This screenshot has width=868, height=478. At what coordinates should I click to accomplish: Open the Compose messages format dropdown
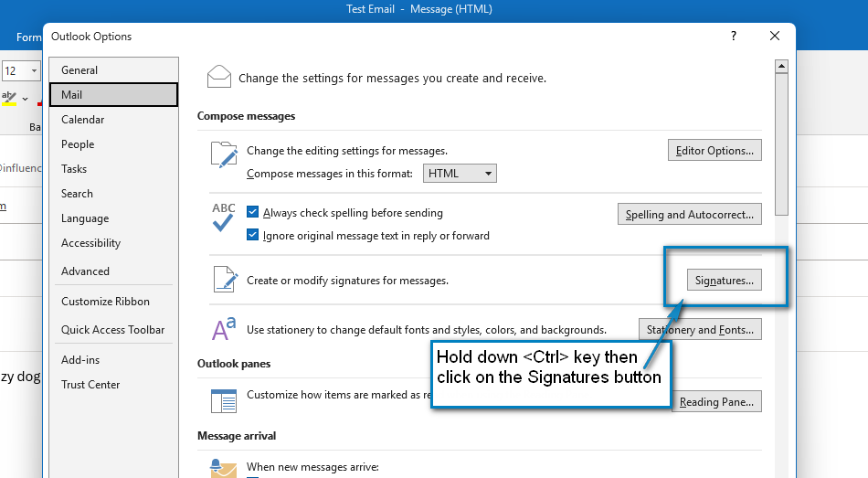(460, 174)
